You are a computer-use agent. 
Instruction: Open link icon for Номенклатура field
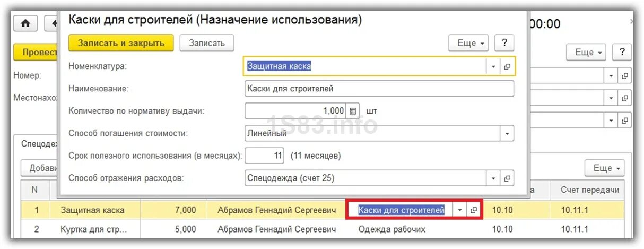(x=507, y=66)
